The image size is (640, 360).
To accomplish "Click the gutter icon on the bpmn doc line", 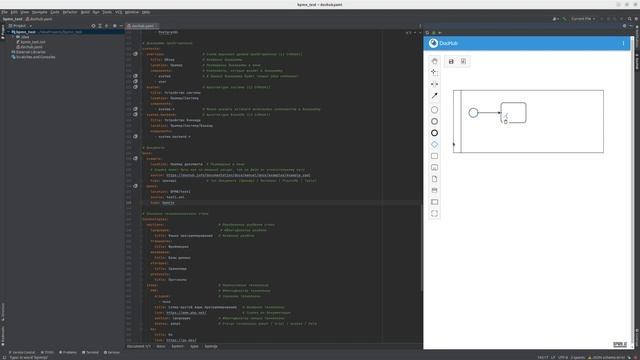I will 136,186.
